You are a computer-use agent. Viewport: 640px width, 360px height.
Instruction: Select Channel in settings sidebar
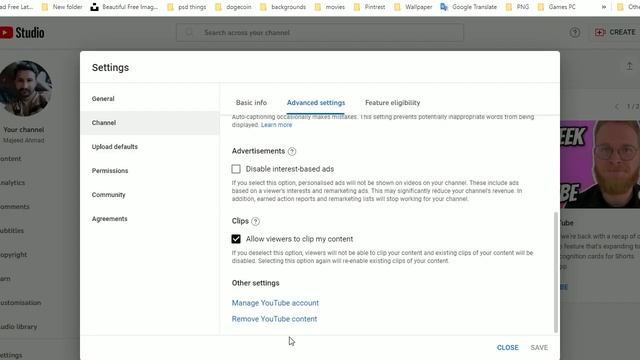[150, 123]
